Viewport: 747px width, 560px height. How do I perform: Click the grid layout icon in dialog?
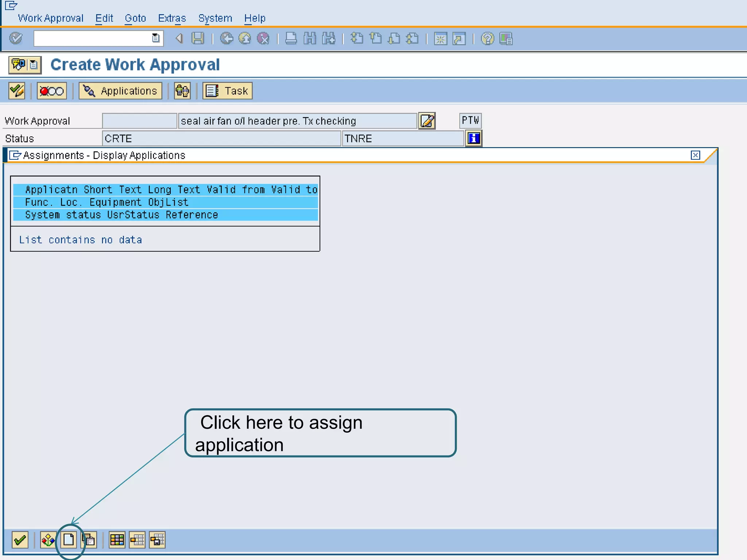coord(117,540)
